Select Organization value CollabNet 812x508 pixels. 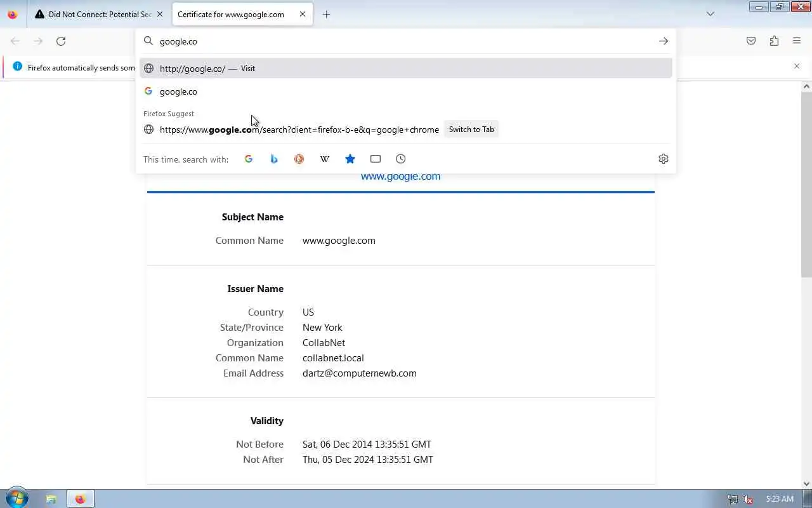coord(324,343)
